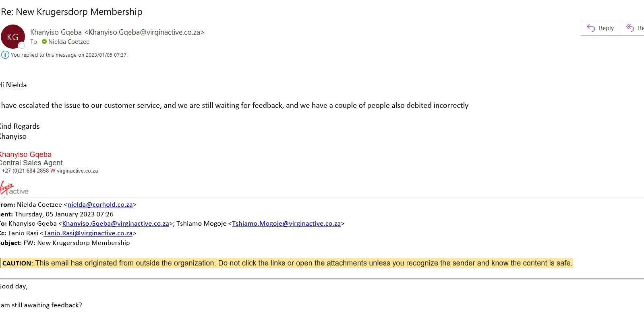Click the Virgin Active logo in signature
Image resolution: width=644 pixels, height=319 pixels.
(14, 189)
